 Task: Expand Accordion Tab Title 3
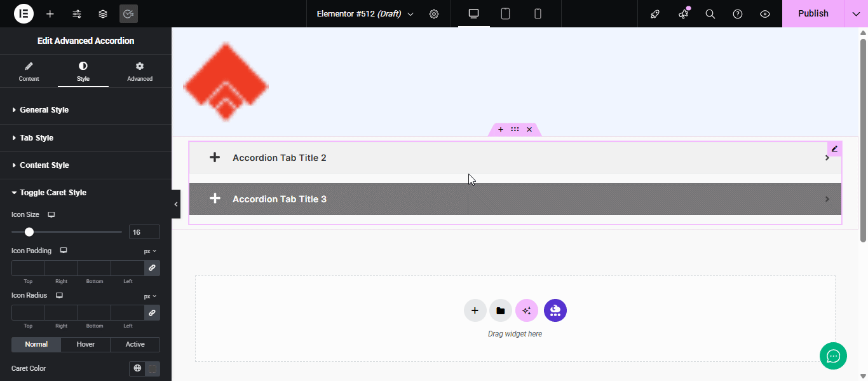(515, 199)
